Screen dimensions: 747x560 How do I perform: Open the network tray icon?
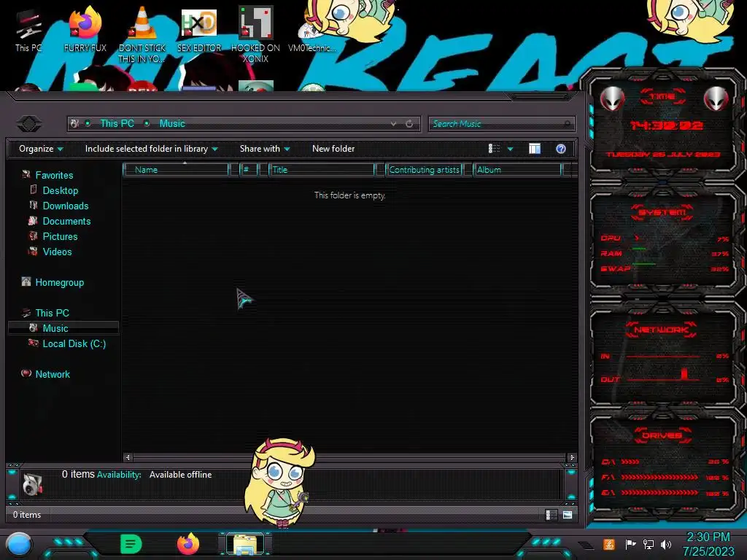pos(648,544)
